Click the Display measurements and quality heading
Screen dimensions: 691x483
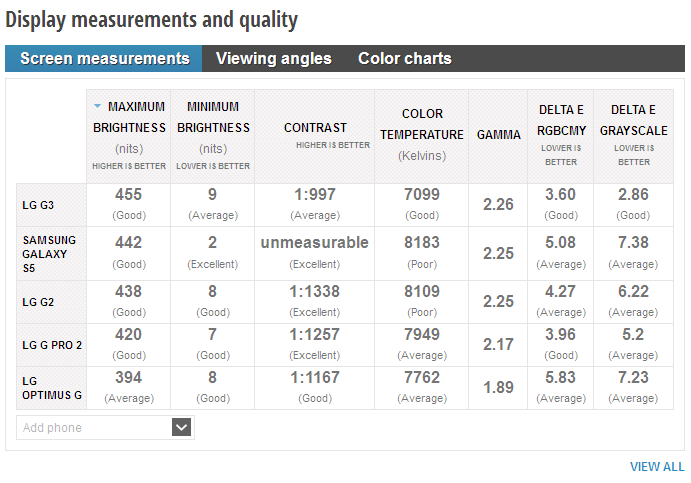[x=152, y=20]
